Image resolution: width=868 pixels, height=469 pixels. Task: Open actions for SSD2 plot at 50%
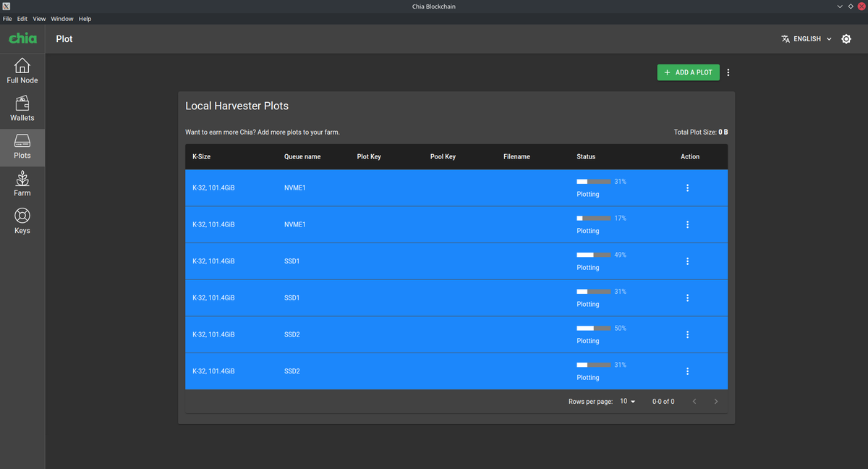pos(687,334)
